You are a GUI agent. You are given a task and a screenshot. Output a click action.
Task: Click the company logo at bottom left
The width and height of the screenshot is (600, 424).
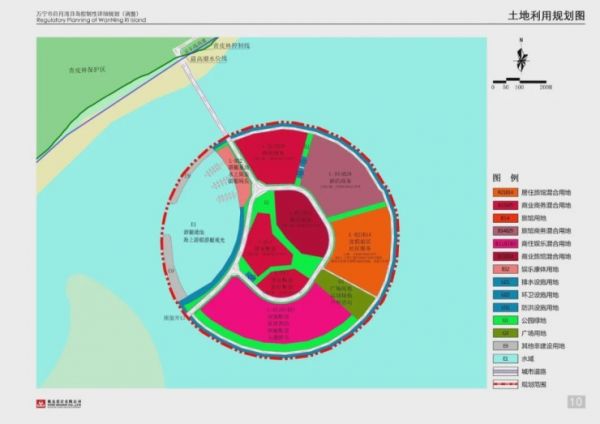pyautogui.click(x=59, y=403)
